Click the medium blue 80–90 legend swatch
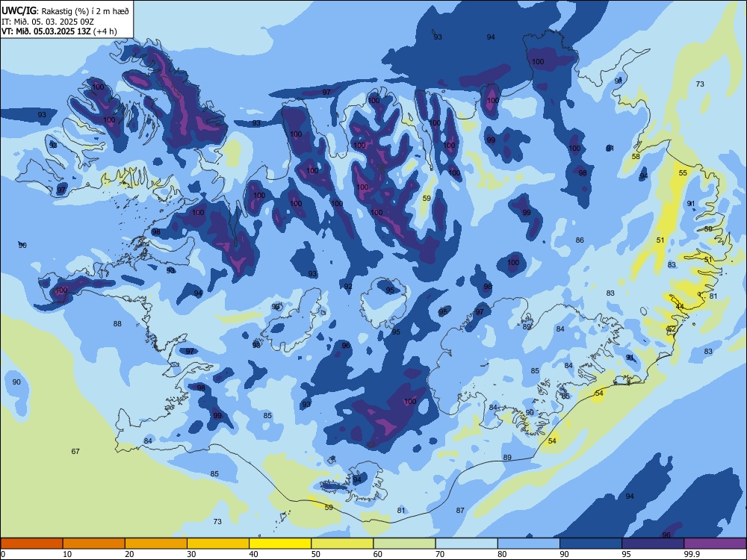747x560 pixels. tap(529, 544)
